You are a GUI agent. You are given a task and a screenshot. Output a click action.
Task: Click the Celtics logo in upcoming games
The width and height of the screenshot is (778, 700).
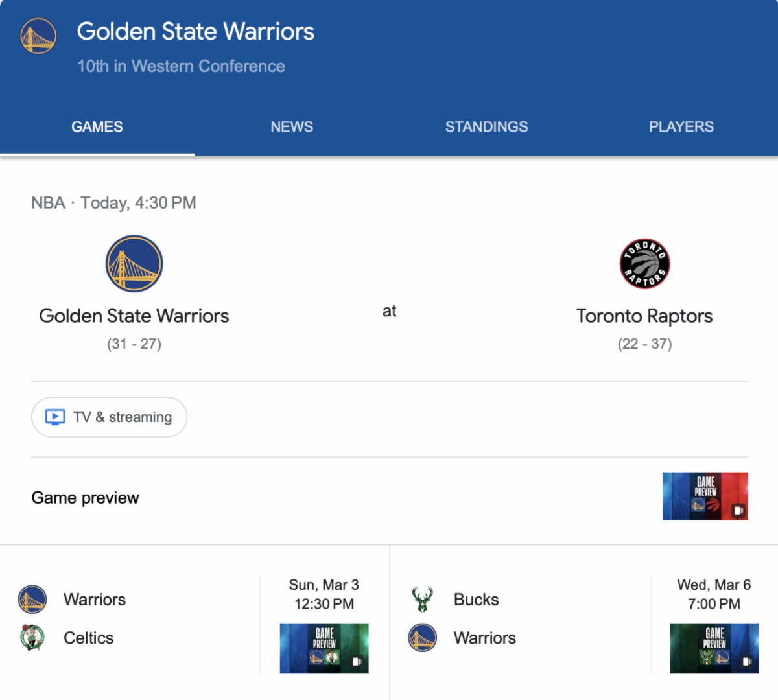(x=32, y=638)
